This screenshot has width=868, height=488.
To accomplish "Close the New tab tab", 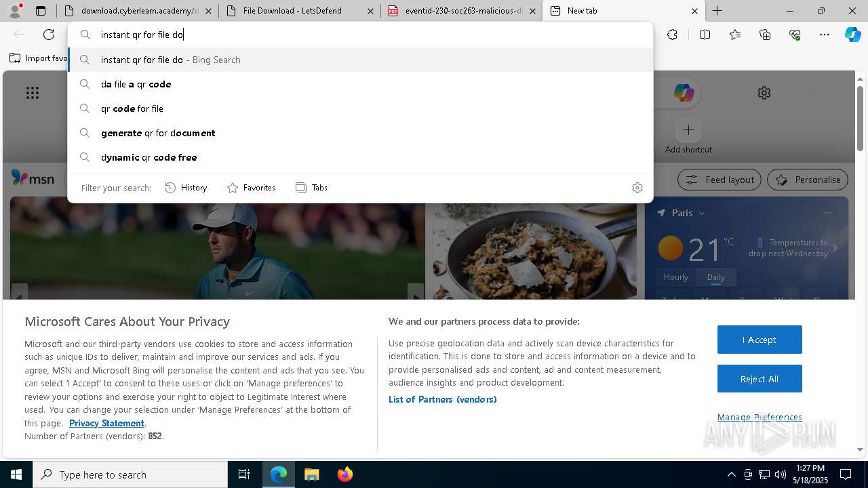I will tap(694, 11).
